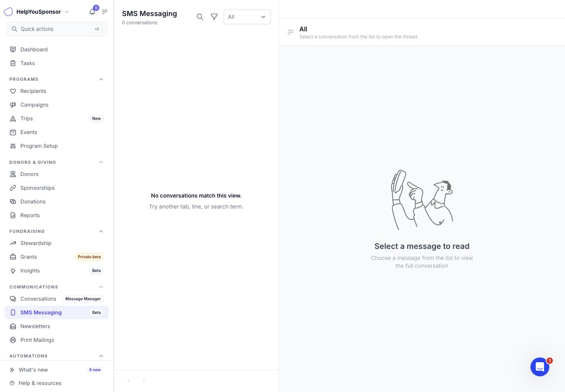This screenshot has height=392, width=565.
Task: Open Newsletters
Action: click(x=56, y=326)
